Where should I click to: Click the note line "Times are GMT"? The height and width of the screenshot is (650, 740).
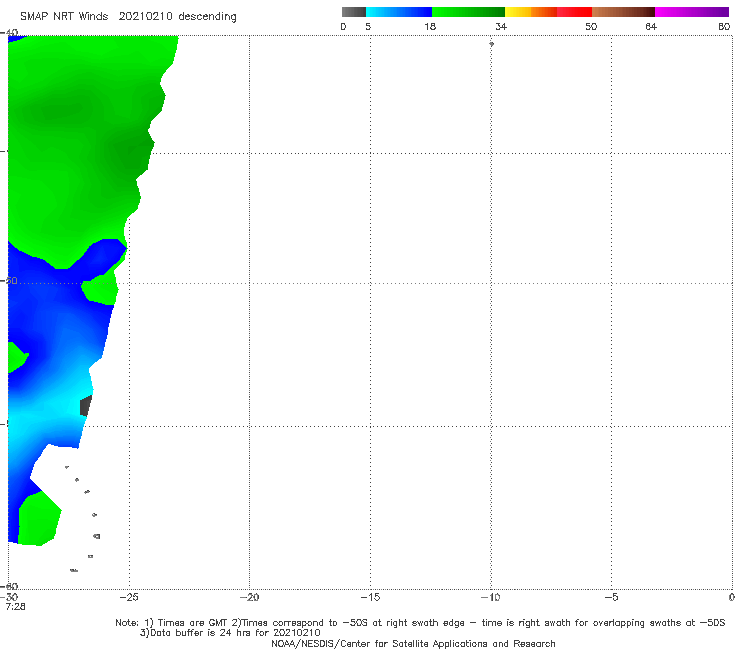point(193,623)
